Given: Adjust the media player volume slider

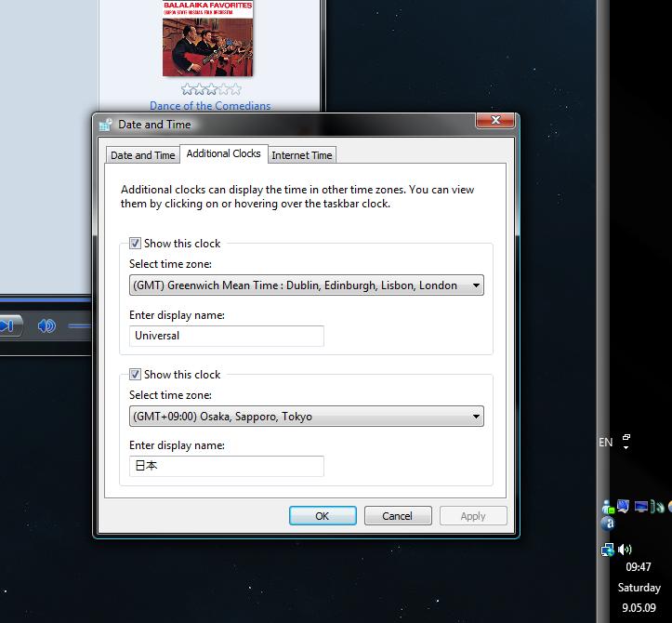Looking at the screenshot, I should tap(80, 325).
